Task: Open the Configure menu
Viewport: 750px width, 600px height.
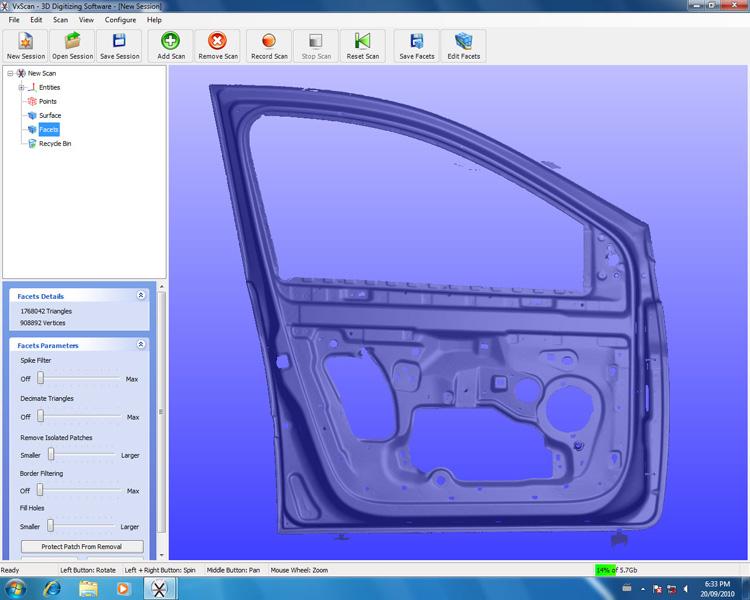Action: (120, 20)
